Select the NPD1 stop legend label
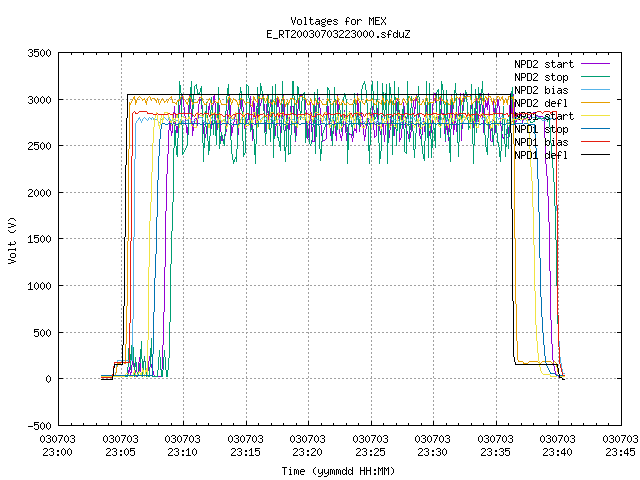Screen dimensions: 640x480 pos(541,129)
